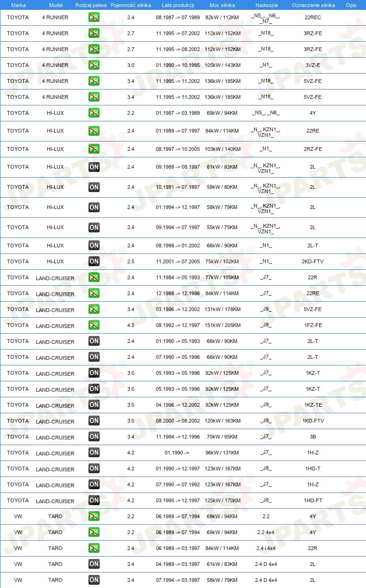Screen dimensions: 366x588
Task: Select the PB icon in the LAND-CRUISER 22RE row
Action: click(94, 293)
